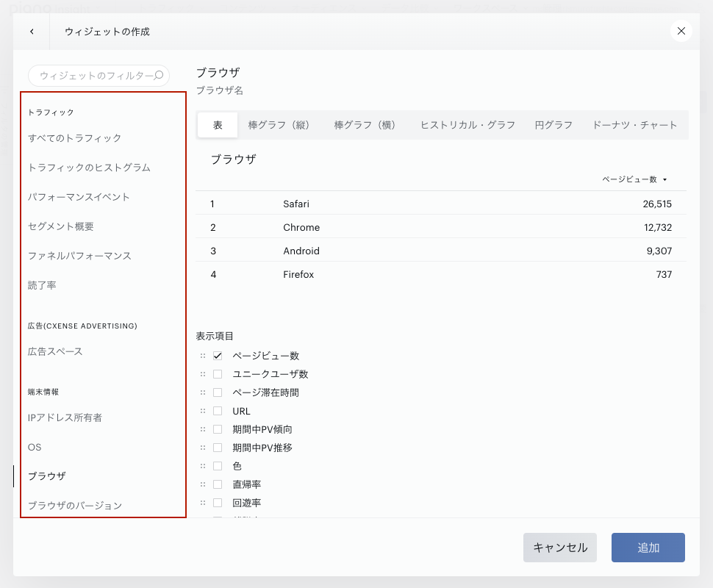Select OS in sidebar
The width and height of the screenshot is (713, 588).
pos(35,447)
